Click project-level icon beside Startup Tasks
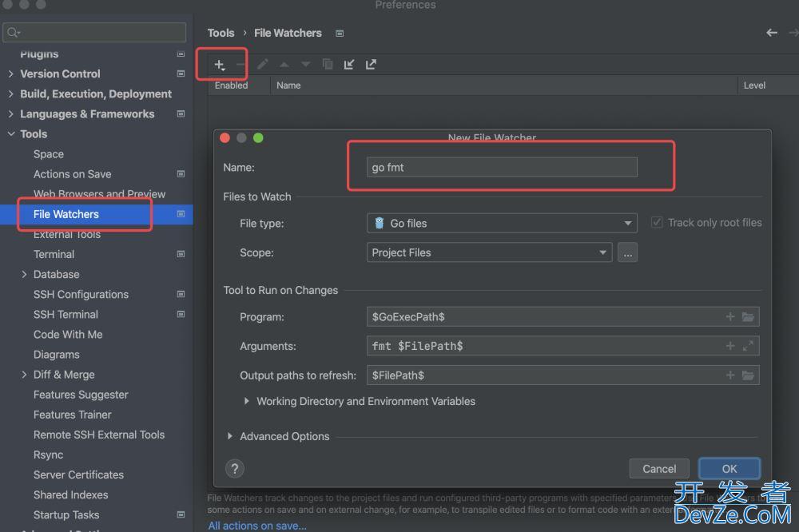Viewport: 799px width, 532px height. coord(181,514)
